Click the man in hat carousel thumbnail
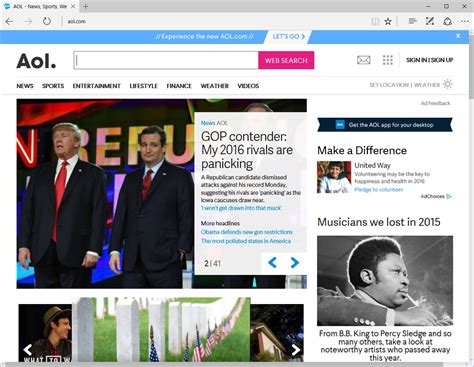The width and height of the screenshot is (474, 367). point(45,333)
